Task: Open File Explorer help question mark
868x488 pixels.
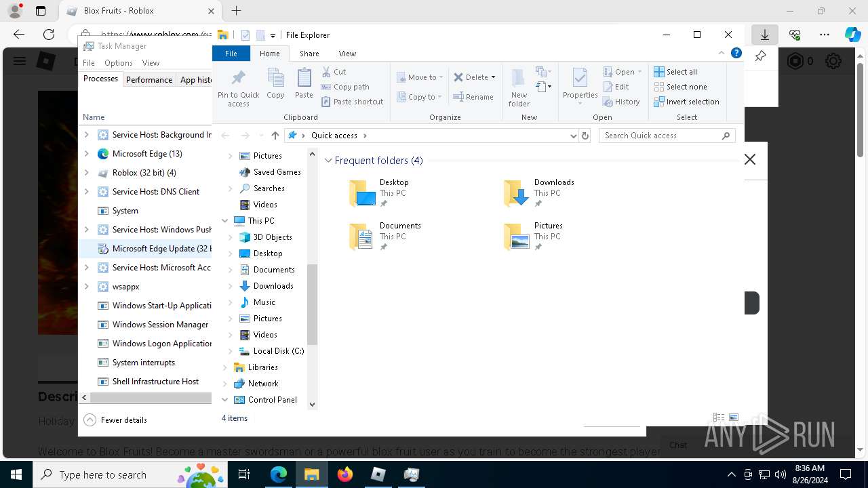Action: (736, 54)
